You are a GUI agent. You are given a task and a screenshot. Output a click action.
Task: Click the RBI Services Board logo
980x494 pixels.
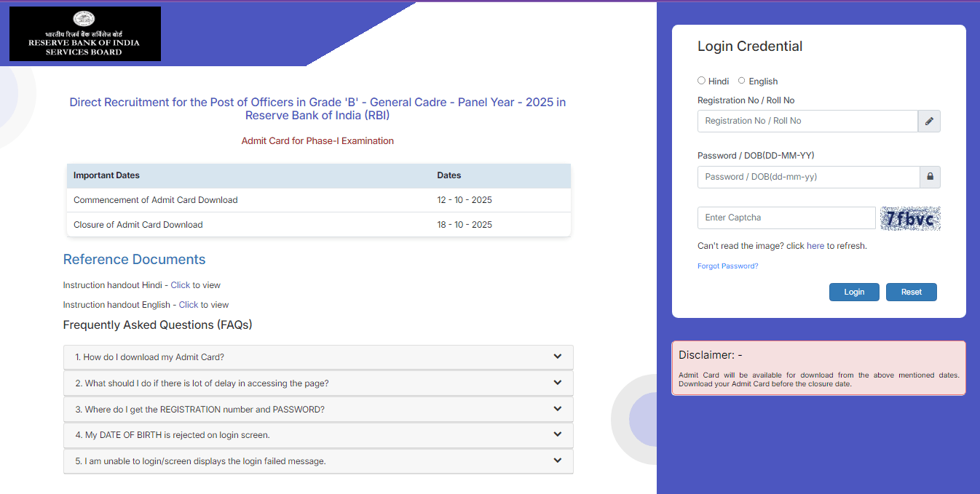(x=85, y=34)
